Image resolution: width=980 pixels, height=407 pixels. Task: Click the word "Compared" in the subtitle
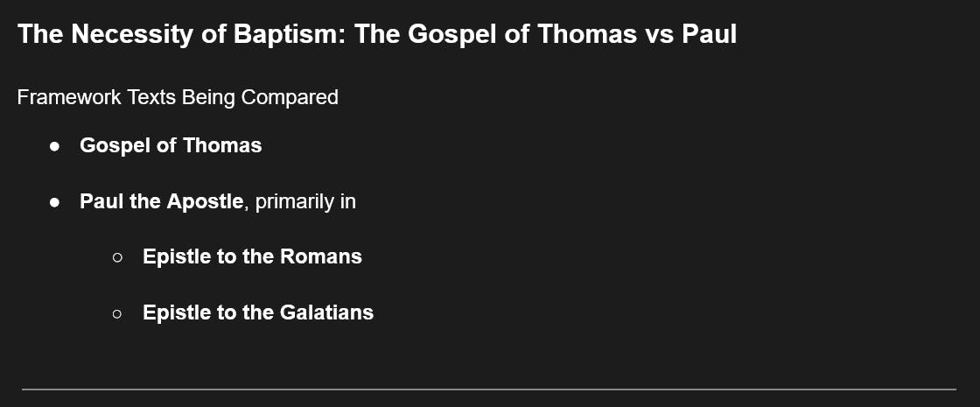click(x=290, y=97)
